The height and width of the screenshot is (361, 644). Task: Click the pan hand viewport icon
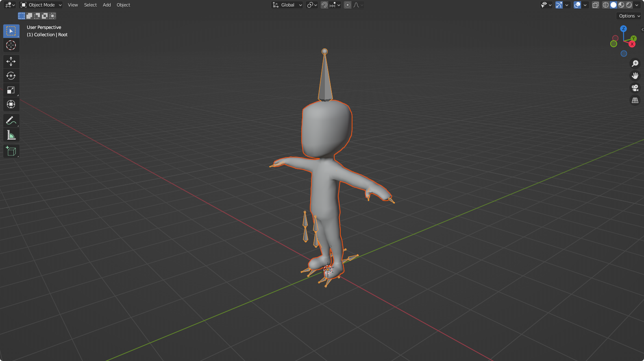pyautogui.click(x=635, y=76)
